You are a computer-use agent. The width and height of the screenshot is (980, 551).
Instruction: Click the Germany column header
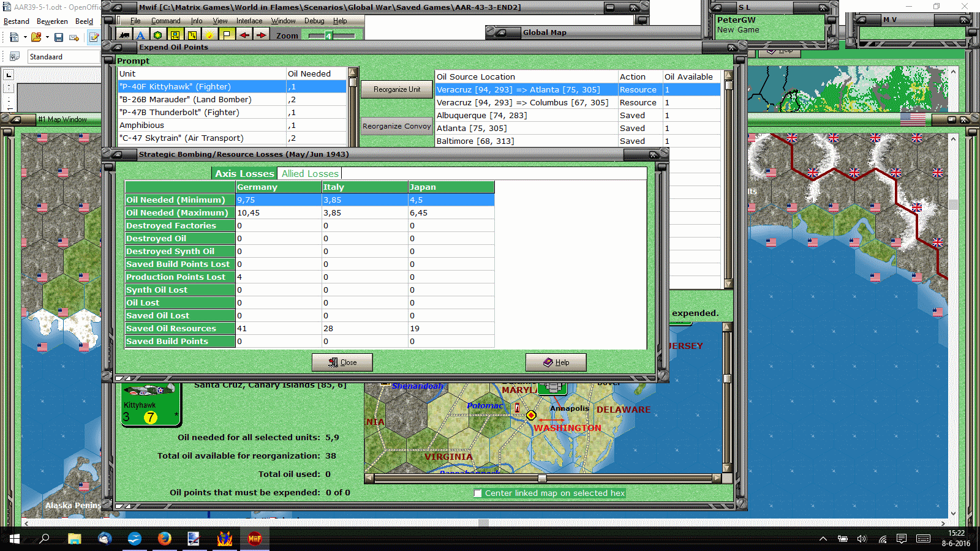coord(279,187)
